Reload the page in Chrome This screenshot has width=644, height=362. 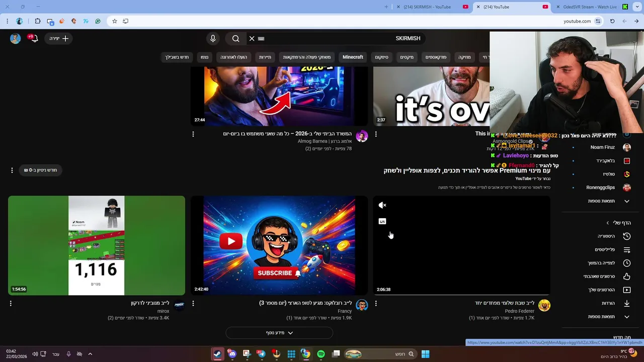coord(612,21)
